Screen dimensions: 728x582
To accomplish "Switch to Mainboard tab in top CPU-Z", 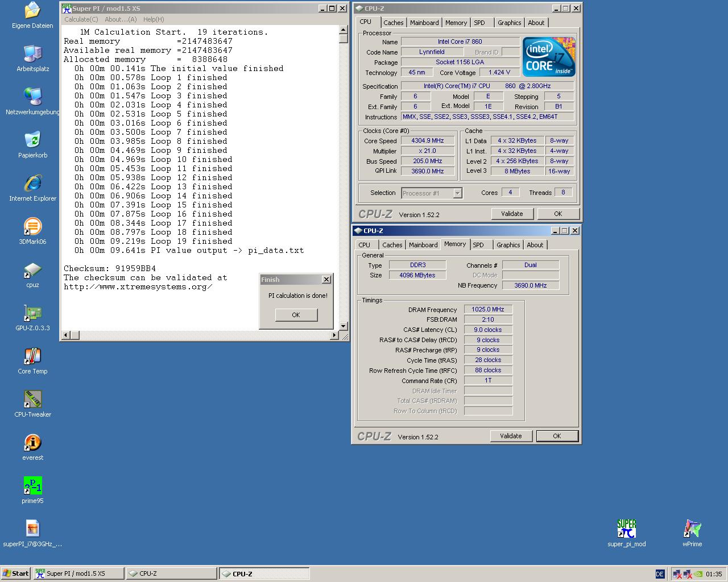I will tap(424, 23).
